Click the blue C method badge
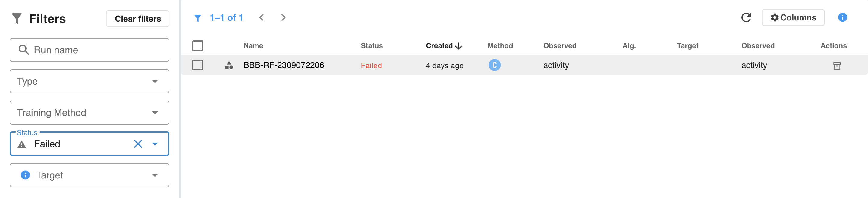 click(x=494, y=65)
